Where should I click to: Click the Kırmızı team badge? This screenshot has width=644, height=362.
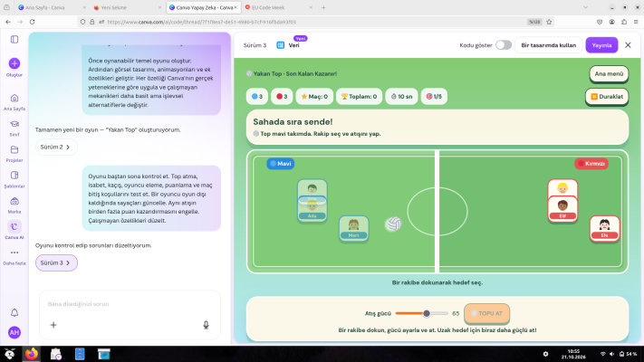(x=591, y=163)
